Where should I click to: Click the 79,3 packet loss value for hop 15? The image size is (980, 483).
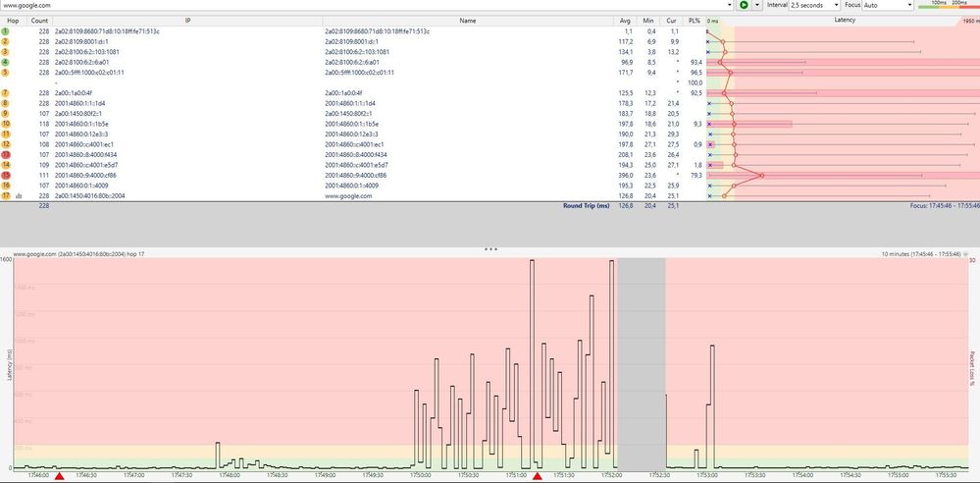click(696, 175)
